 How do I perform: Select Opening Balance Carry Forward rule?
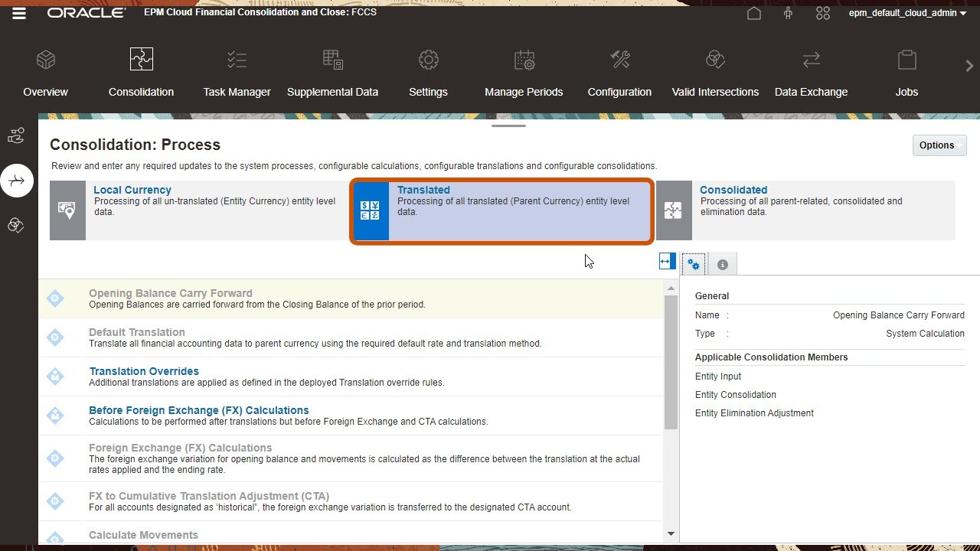point(351,298)
